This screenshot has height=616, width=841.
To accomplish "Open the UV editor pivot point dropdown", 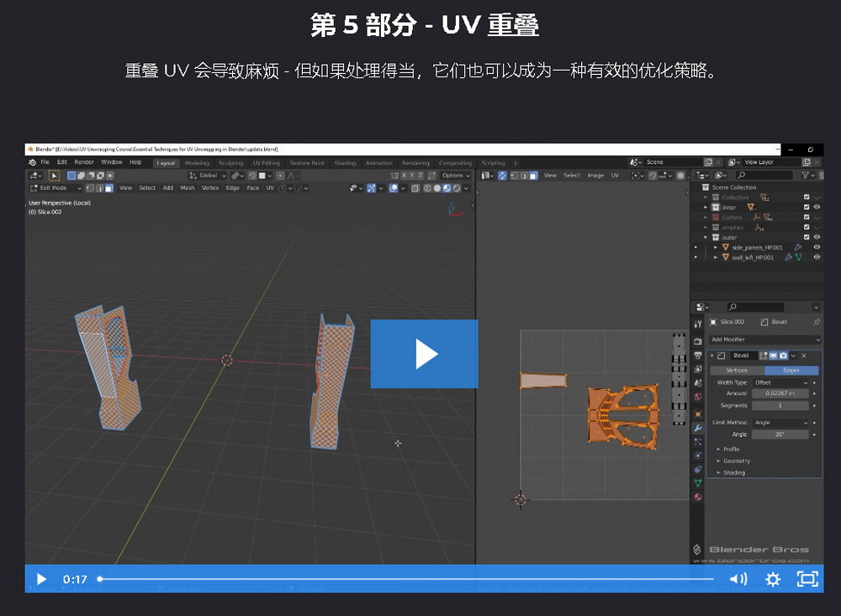I will point(637,176).
